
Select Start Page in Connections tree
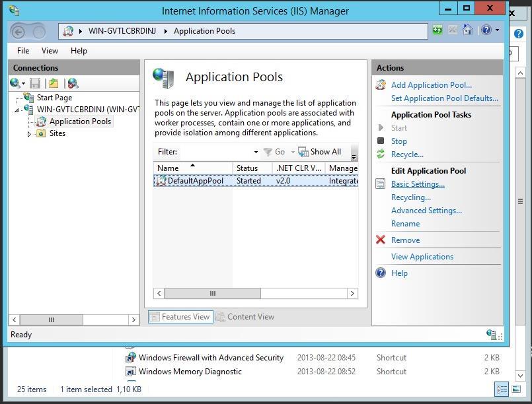[54, 98]
